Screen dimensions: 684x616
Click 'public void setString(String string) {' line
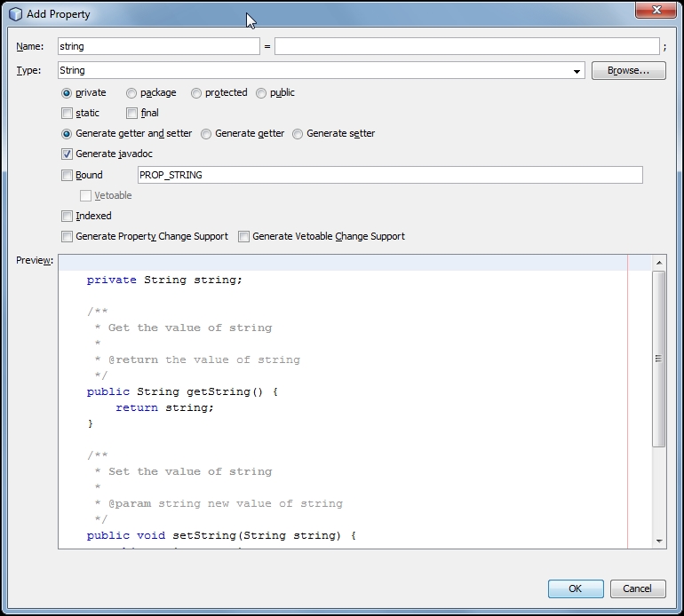pyautogui.click(x=221, y=535)
